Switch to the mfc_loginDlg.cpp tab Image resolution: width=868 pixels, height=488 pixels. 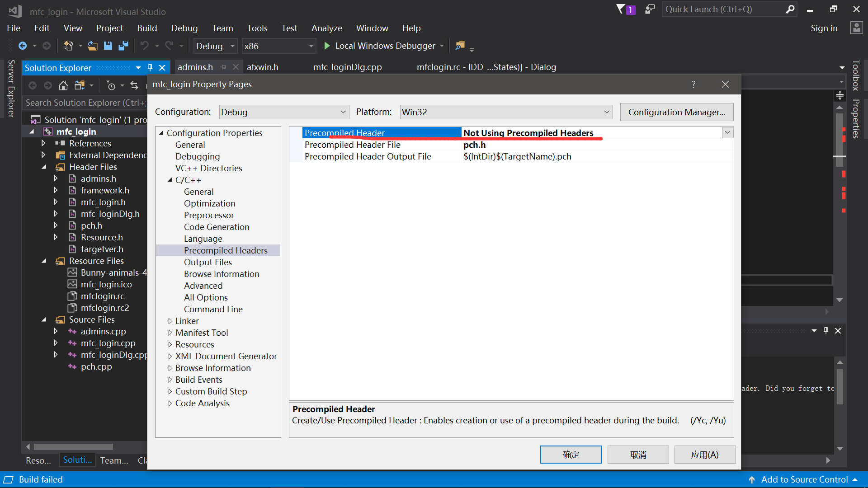pos(347,67)
